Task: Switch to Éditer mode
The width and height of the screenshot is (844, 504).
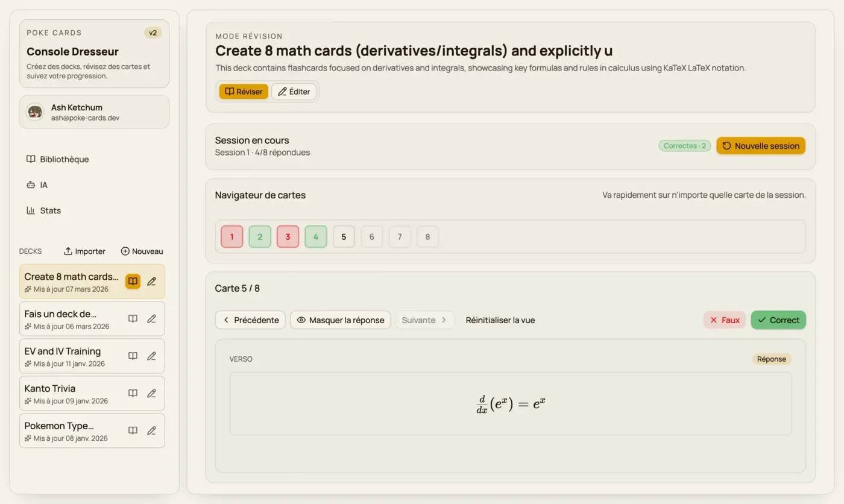Action: click(294, 92)
